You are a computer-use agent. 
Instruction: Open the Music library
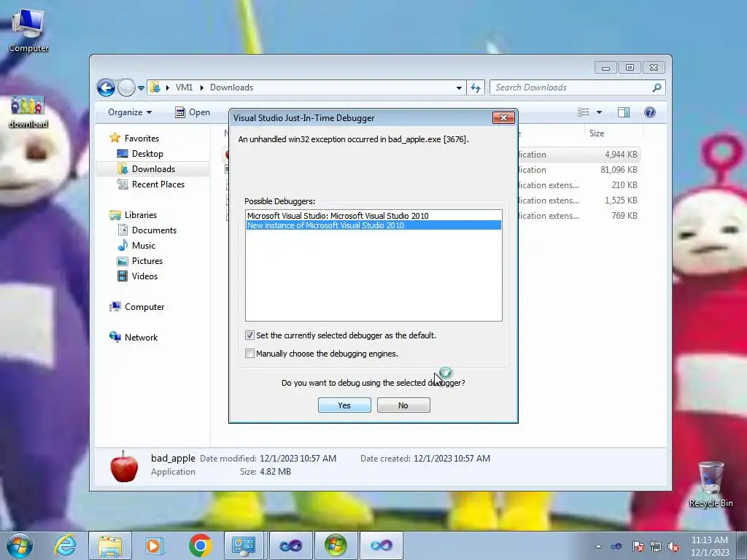(x=144, y=246)
